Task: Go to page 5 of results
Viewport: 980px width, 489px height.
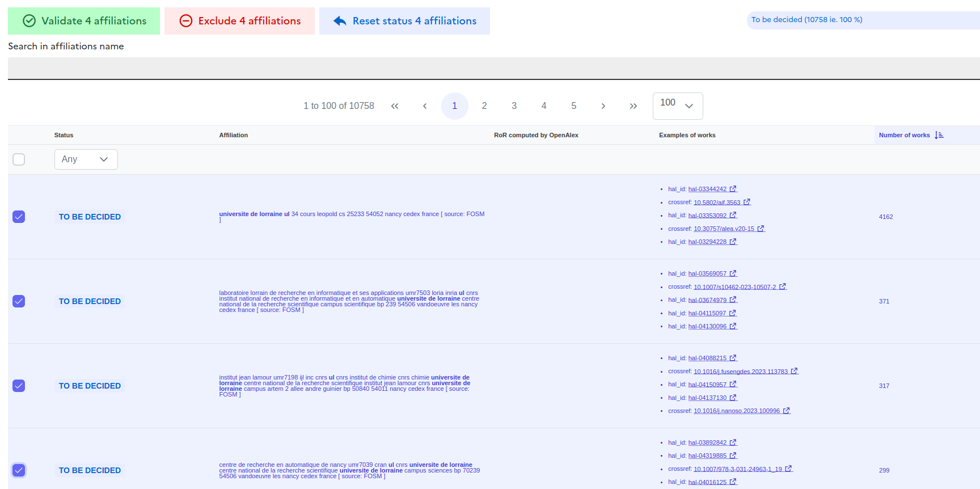Action: [x=573, y=106]
